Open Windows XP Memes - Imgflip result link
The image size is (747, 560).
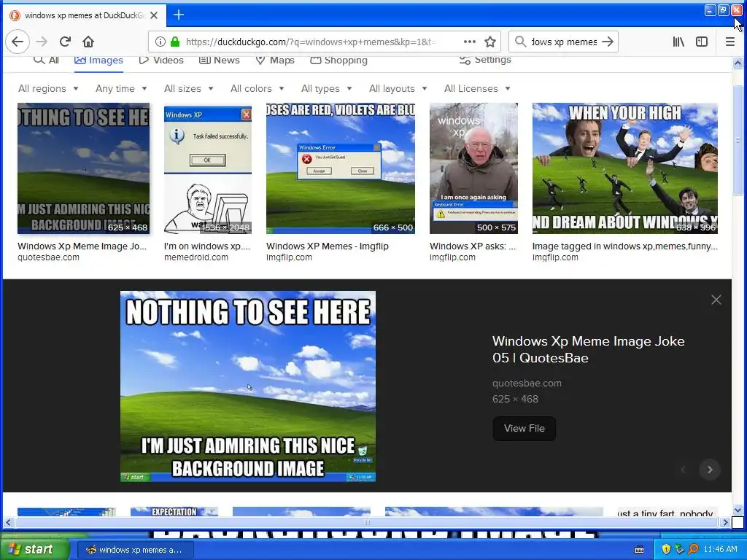328,246
